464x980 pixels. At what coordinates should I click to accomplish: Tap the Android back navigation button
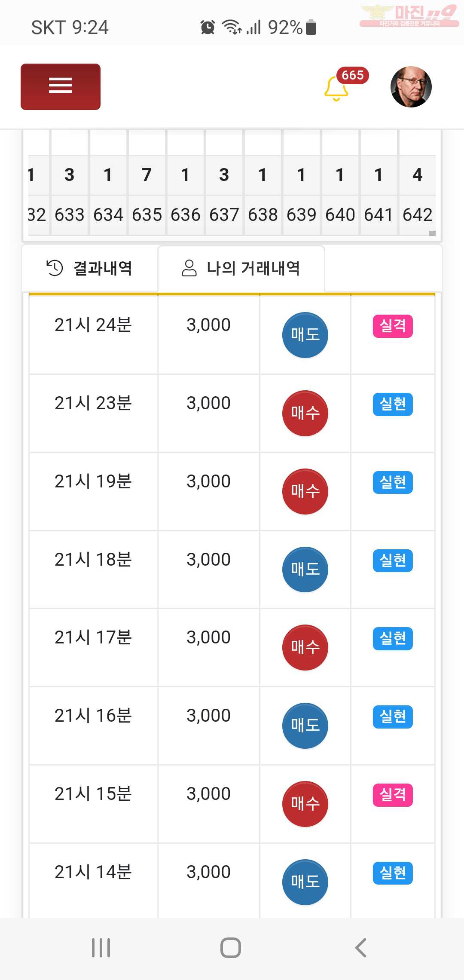(361, 947)
